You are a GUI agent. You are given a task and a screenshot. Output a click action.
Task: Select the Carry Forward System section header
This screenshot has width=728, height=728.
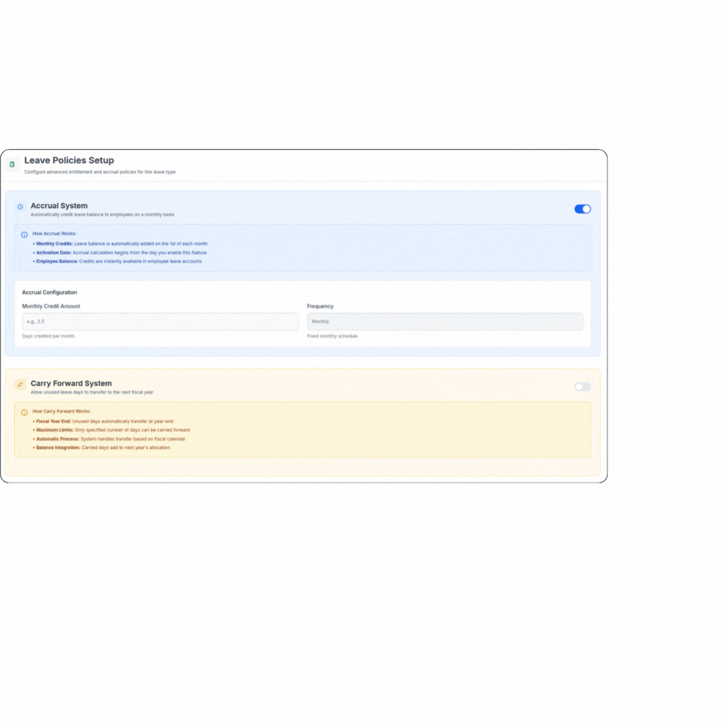point(71,383)
